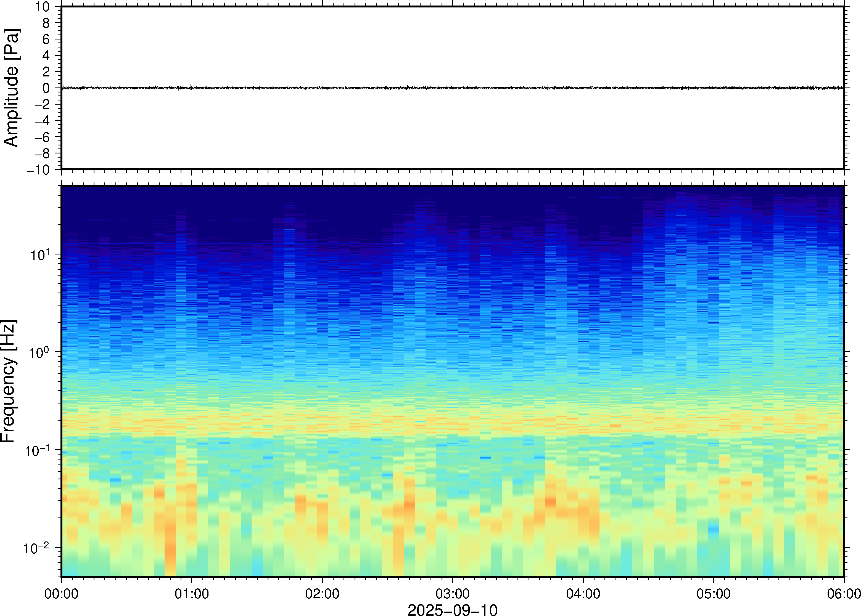Click the 06:00 time axis label
Image resolution: width=861 pixels, height=616 pixels.
click(x=844, y=594)
